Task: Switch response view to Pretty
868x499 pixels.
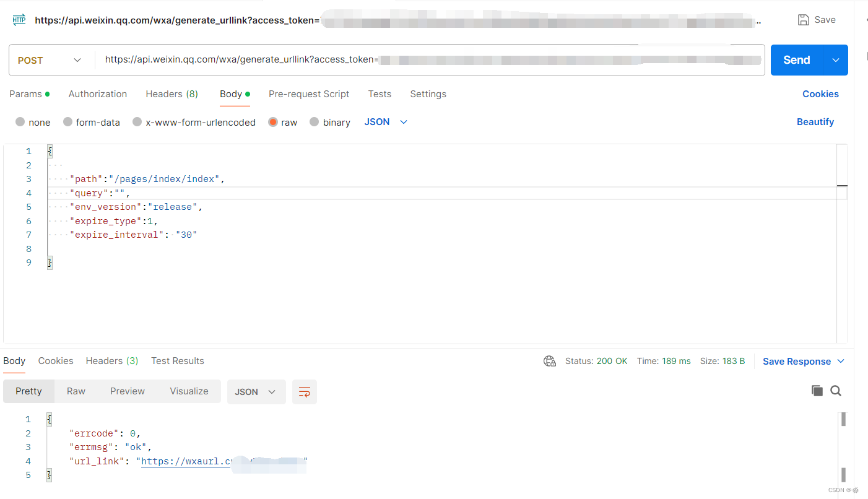Action: click(x=28, y=391)
